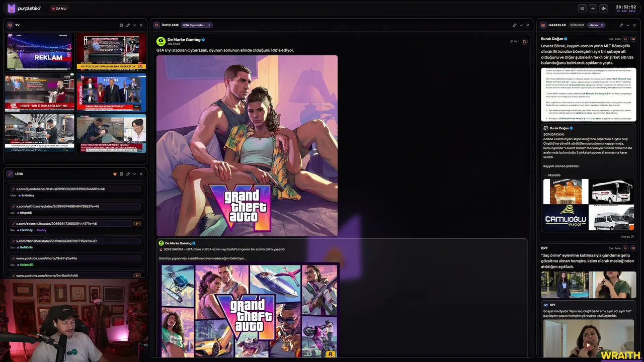Open the Çamlıoğlu İnşaat logo image
This screenshot has height=362, width=644.
click(x=566, y=217)
